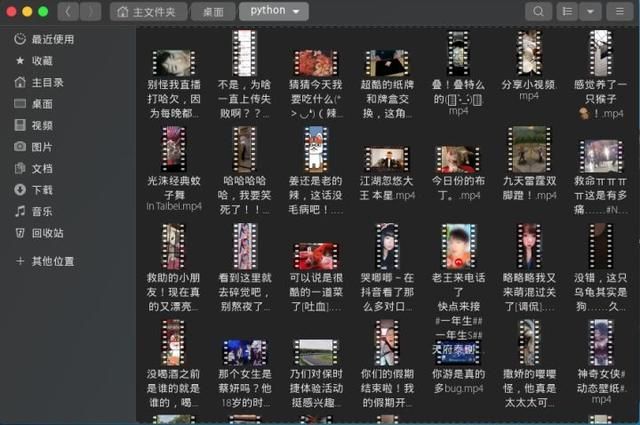
Task: Go back with the back arrow
Action: coord(68,11)
